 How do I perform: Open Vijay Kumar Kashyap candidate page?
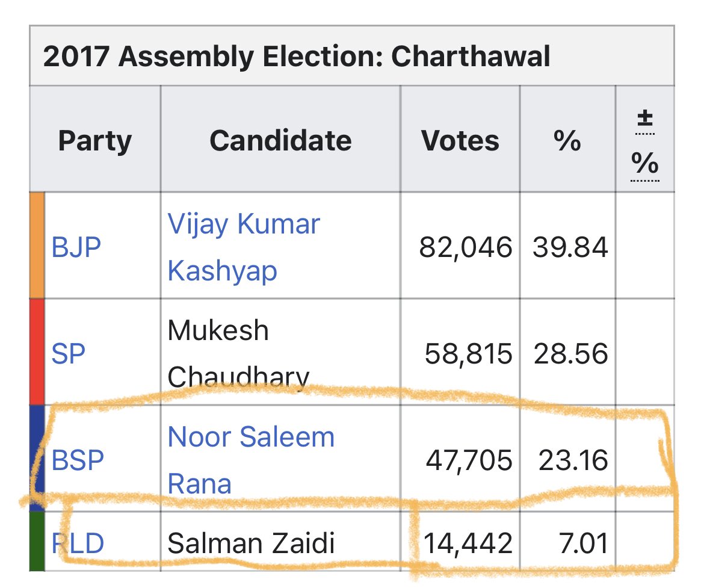click(x=243, y=247)
